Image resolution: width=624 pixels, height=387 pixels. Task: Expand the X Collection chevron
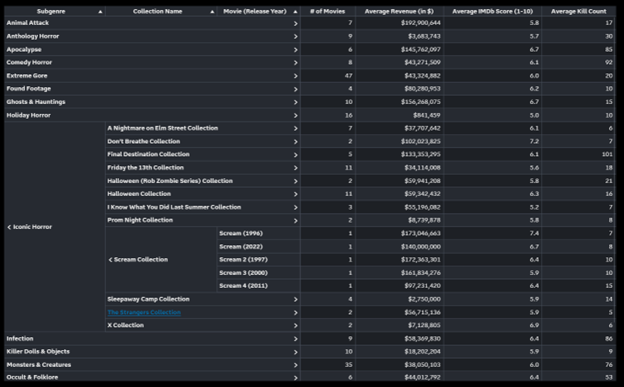click(x=295, y=326)
